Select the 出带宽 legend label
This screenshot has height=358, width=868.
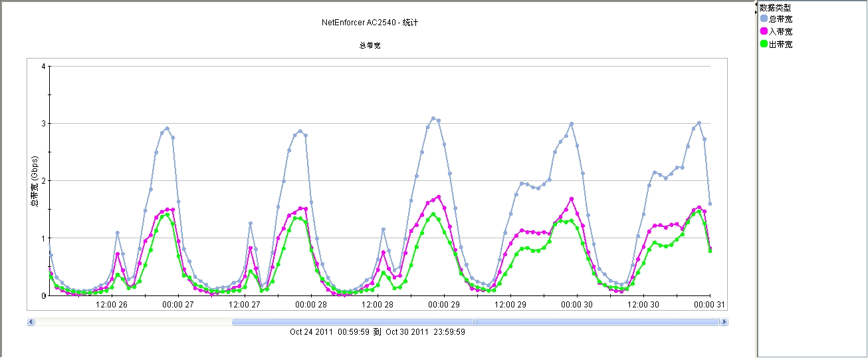coord(780,45)
